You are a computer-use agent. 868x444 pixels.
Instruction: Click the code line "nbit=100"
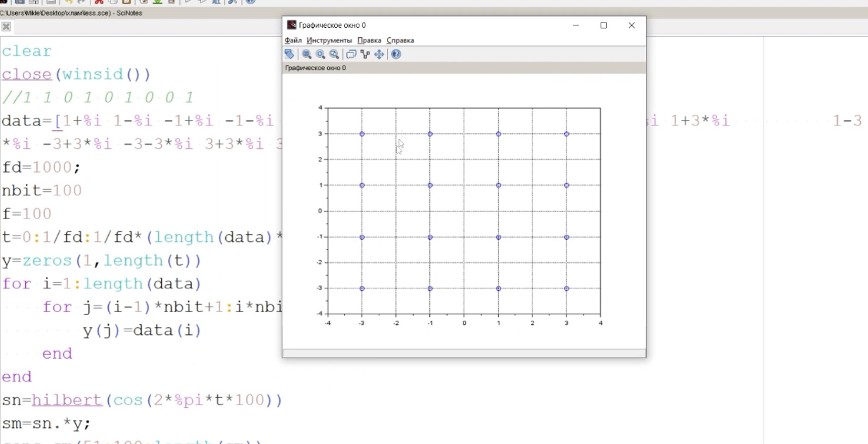coord(42,191)
